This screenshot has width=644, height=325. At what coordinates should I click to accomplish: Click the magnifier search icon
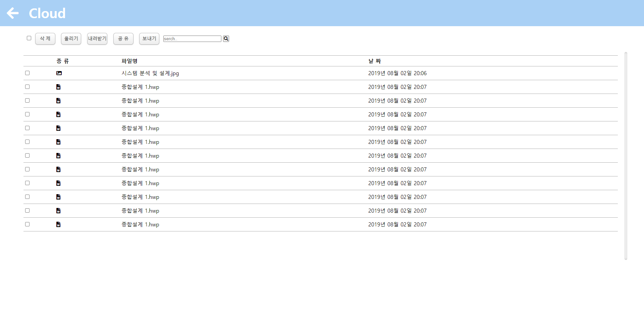(x=226, y=39)
